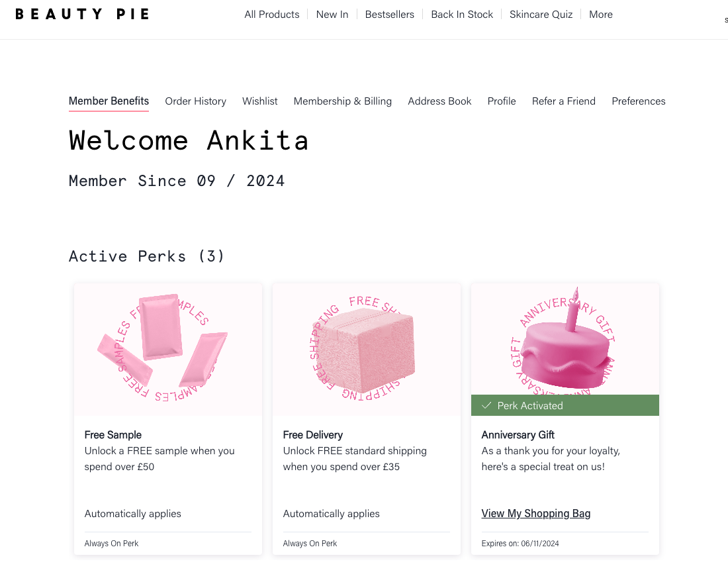728x584 pixels.
Task: Switch to the Profile tab
Action: pos(502,101)
